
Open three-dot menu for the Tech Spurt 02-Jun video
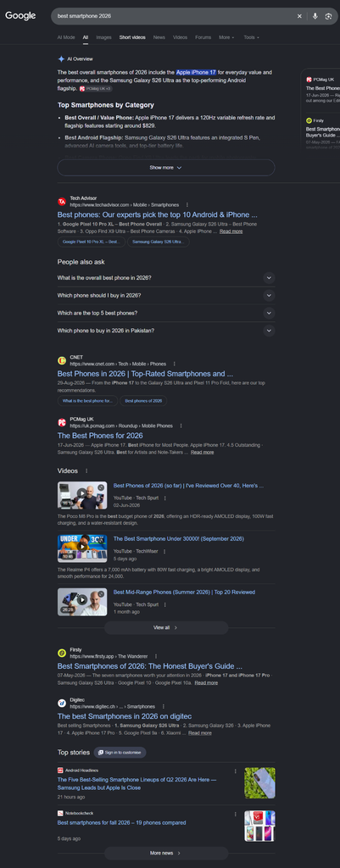164,498
